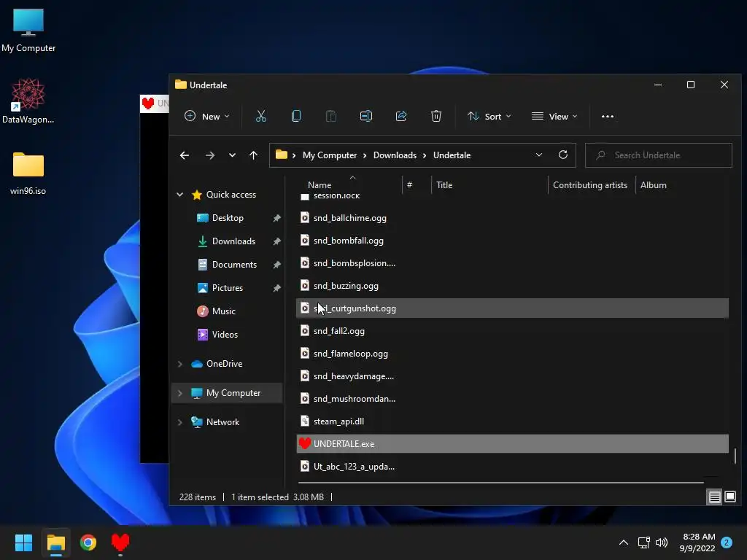Switch to details view icon in status bar

(715, 497)
